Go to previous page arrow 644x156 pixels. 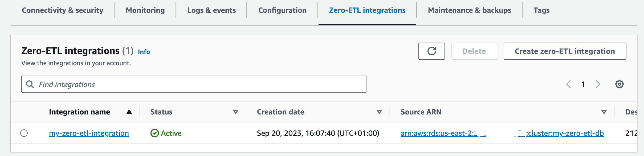[569, 84]
